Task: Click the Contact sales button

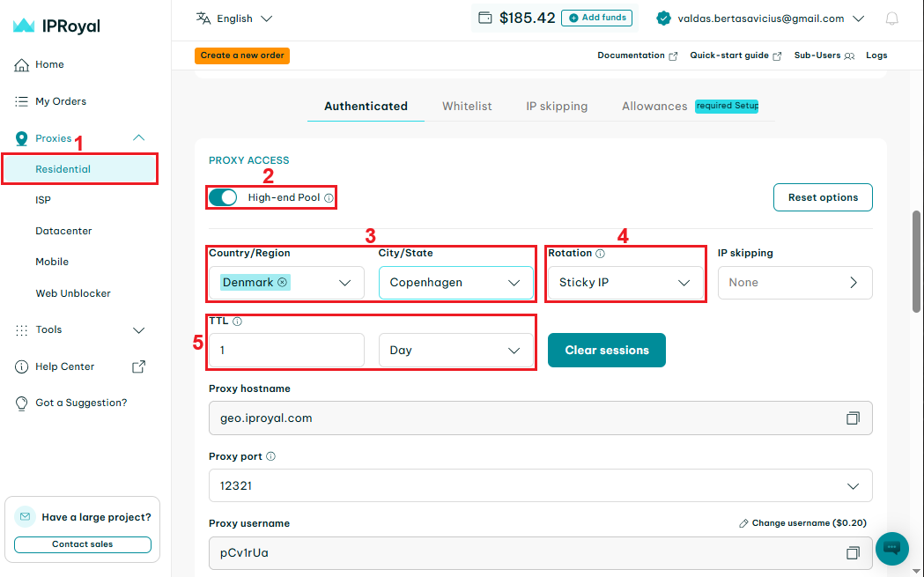Action: coord(83,544)
